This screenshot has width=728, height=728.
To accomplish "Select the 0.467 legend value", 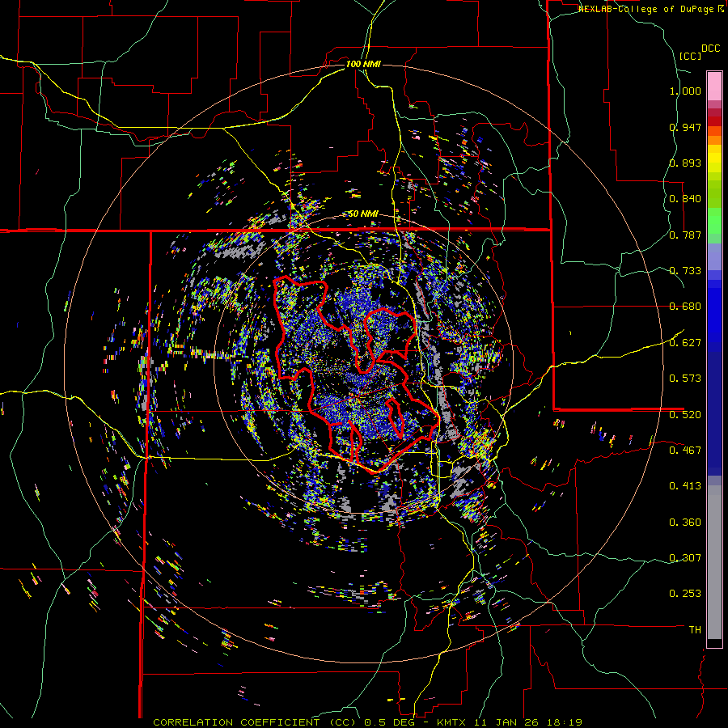I will (685, 450).
